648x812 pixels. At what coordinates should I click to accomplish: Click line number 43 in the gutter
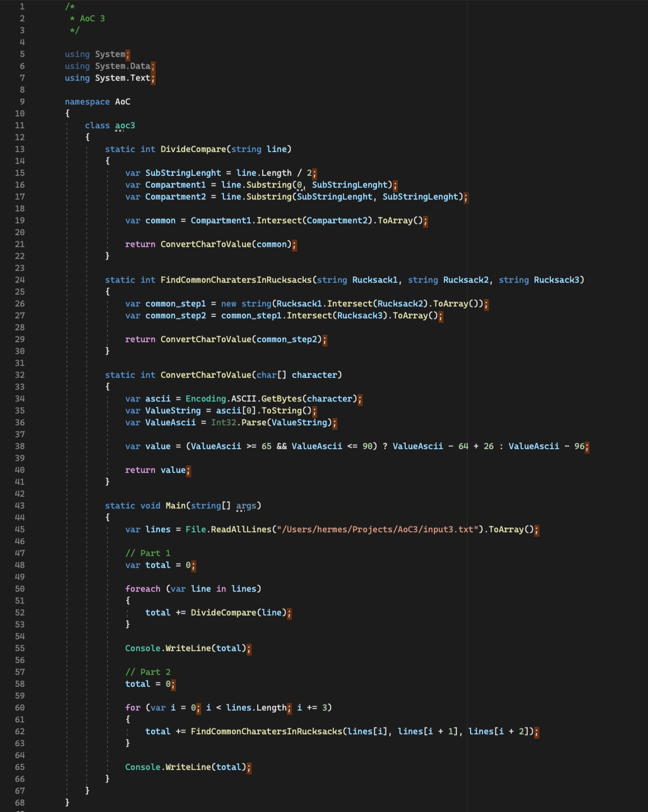[x=20, y=506]
